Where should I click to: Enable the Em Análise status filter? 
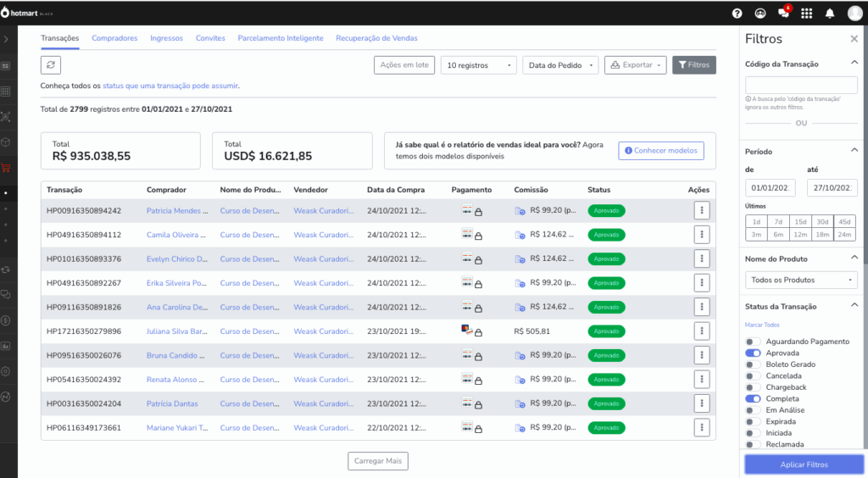[753, 410]
